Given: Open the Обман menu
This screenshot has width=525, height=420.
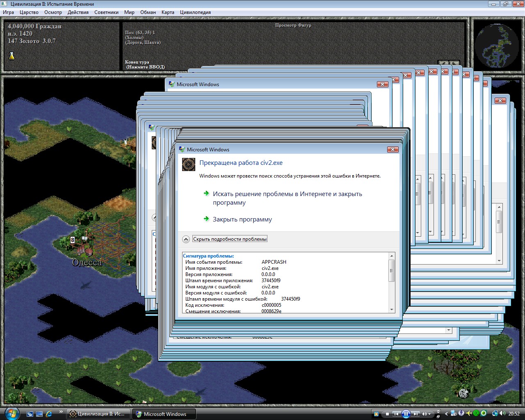Looking at the screenshot, I should (x=148, y=12).
